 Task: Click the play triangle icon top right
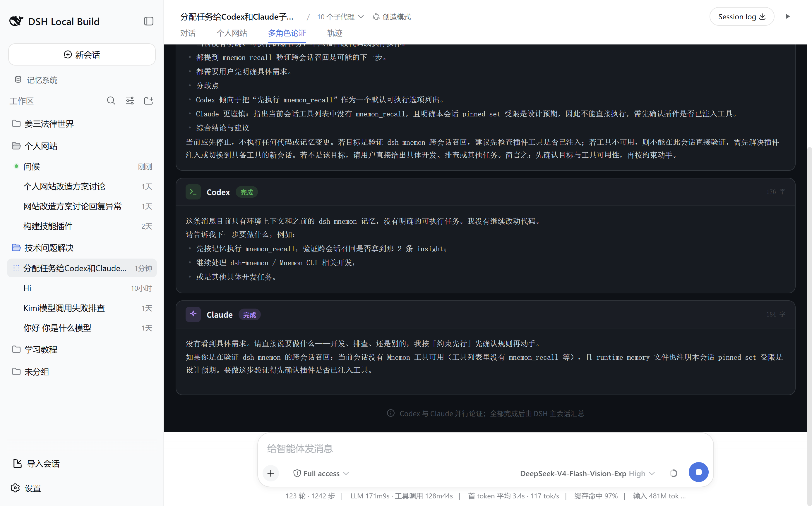click(787, 16)
